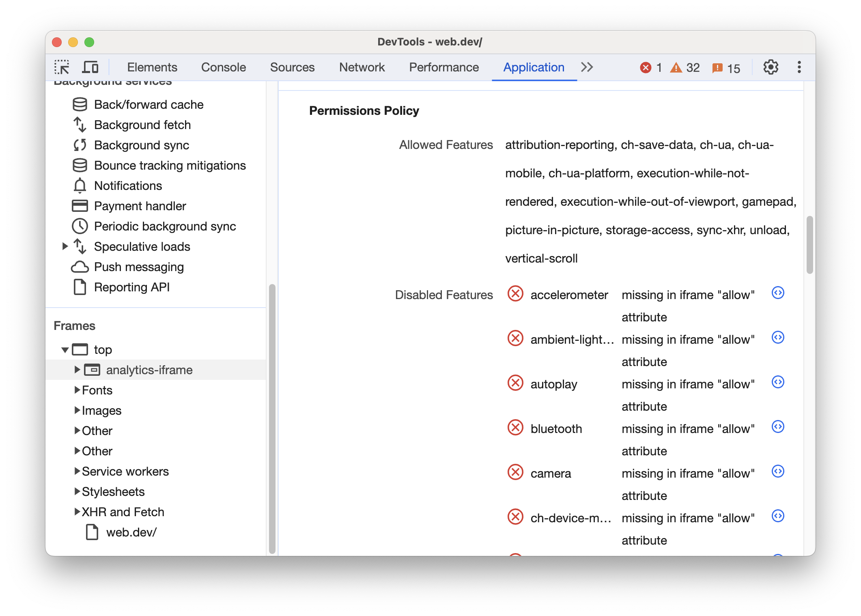Click the info link next to accelerometer feature
The width and height of the screenshot is (861, 616).
(x=778, y=294)
